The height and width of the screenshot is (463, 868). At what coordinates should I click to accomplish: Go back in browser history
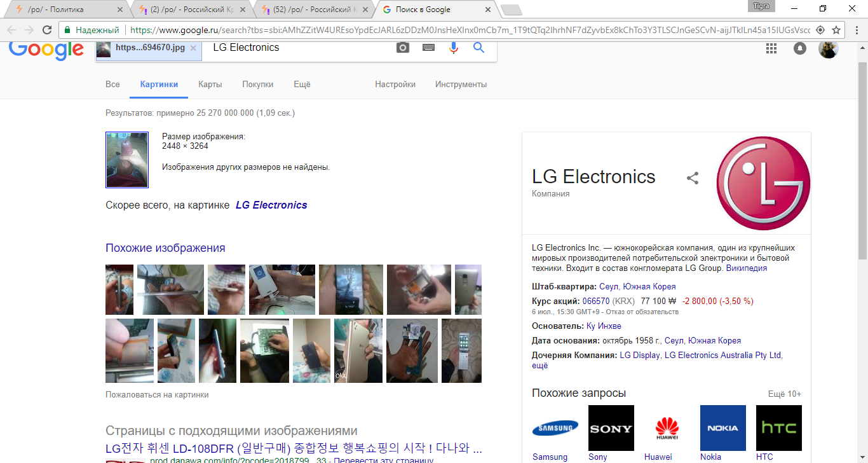coord(11,30)
